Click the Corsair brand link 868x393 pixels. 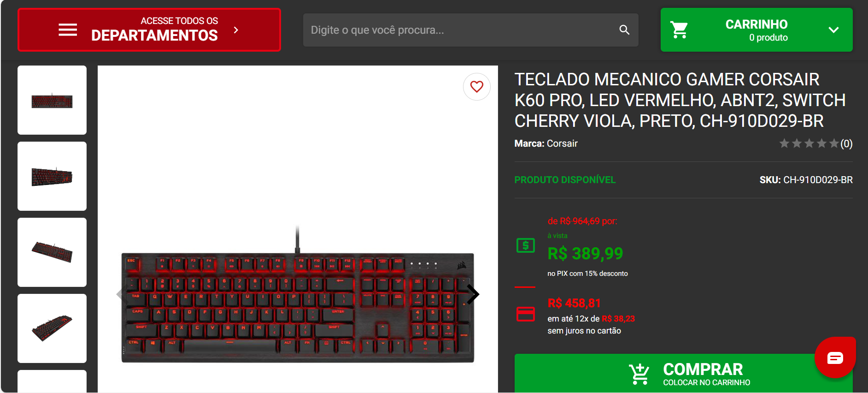coord(562,143)
